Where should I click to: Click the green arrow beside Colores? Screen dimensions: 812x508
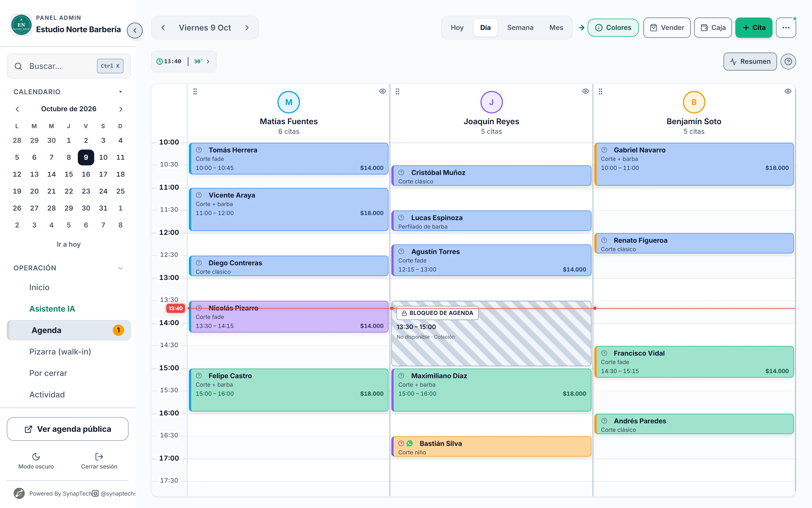581,28
